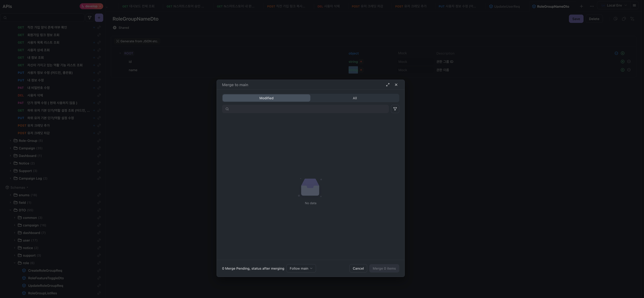644x298 pixels.
Task: Cancel the merge dialog
Action: 358,268
